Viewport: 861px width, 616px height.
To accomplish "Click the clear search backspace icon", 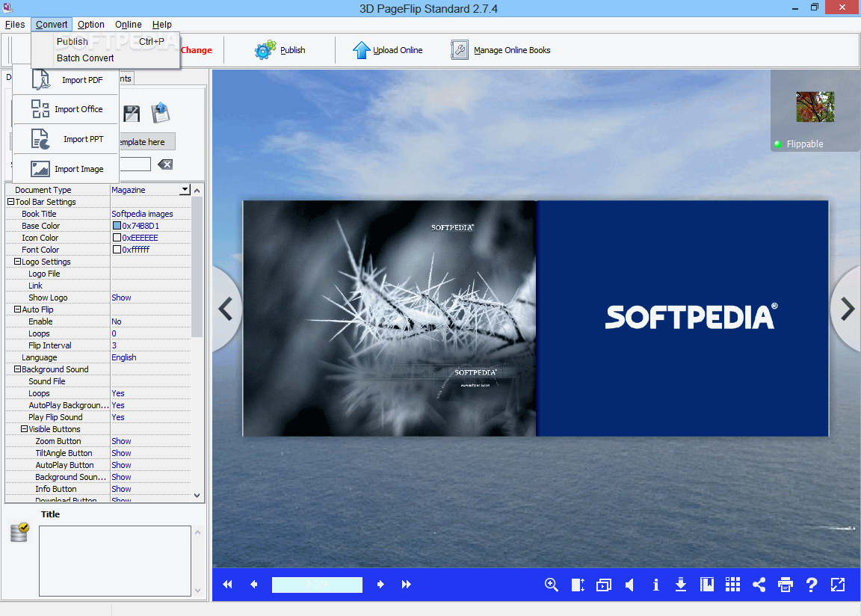I will (x=165, y=164).
